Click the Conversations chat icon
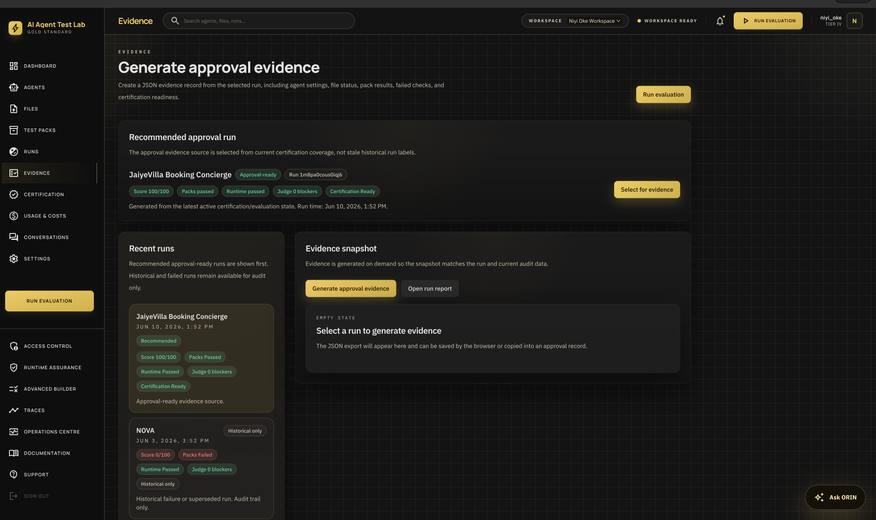Image resolution: width=876 pixels, height=520 pixels. click(x=13, y=237)
